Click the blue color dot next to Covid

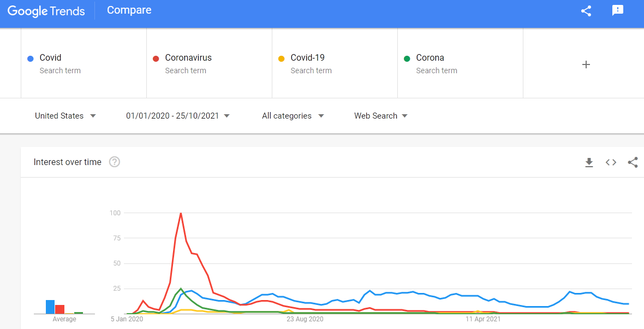[32, 58]
